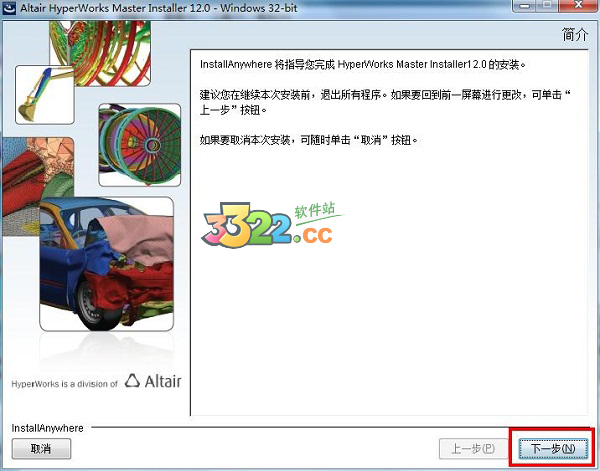Click the installer icon in the title bar
Image resolution: width=600 pixels, height=471 pixels.
point(9,8)
